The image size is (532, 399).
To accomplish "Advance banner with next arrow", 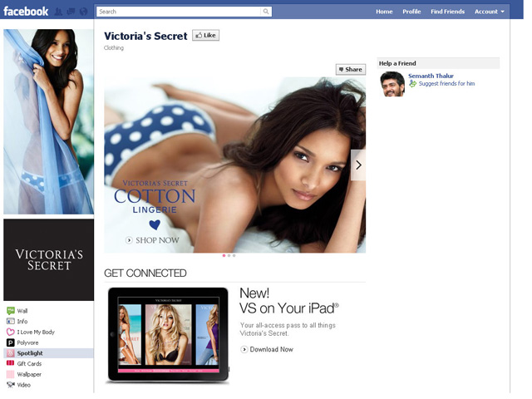I will click(x=358, y=165).
